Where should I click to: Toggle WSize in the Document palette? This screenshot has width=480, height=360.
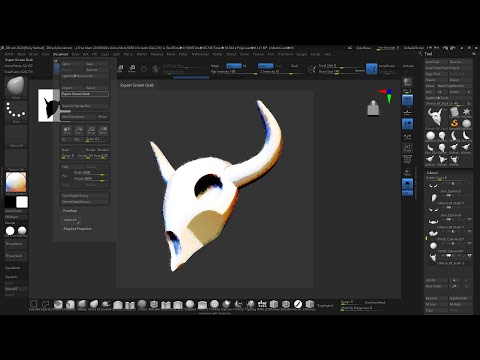[x=102, y=117]
